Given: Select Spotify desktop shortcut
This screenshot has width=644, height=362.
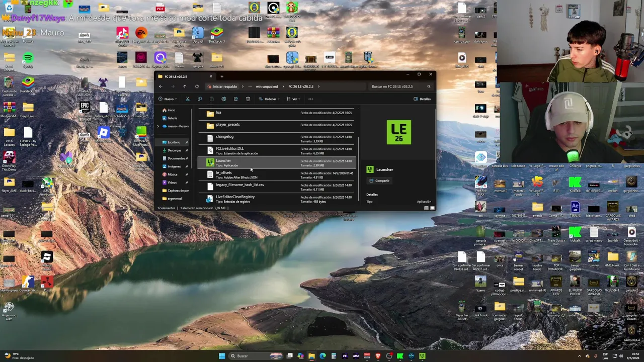Looking at the screenshot, I should click(28, 60).
